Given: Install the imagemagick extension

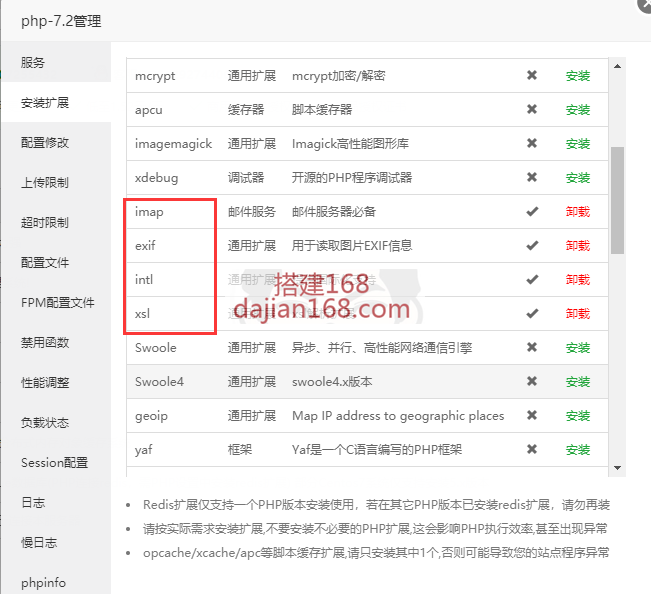Looking at the screenshot, I should [578, 144].
